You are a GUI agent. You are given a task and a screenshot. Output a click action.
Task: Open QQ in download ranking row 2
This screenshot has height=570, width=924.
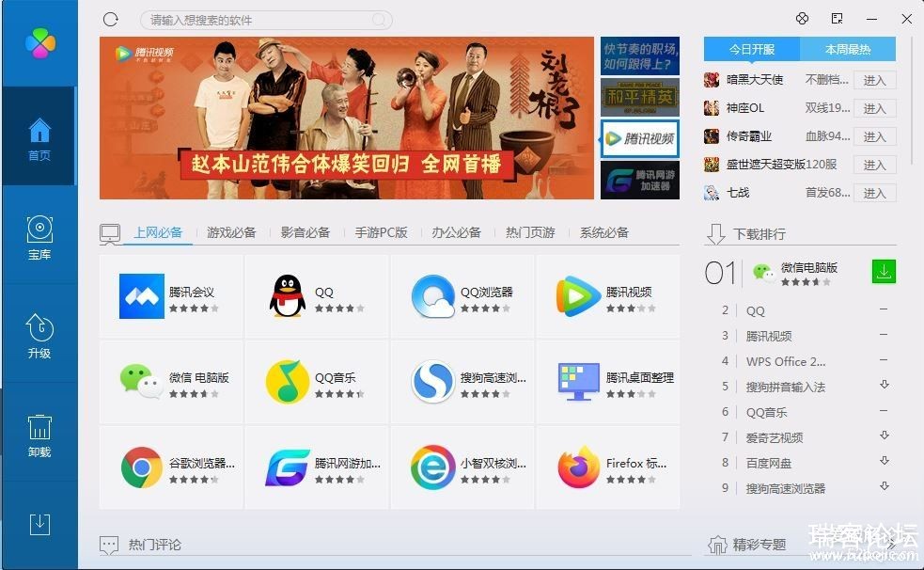coord(755,310)
